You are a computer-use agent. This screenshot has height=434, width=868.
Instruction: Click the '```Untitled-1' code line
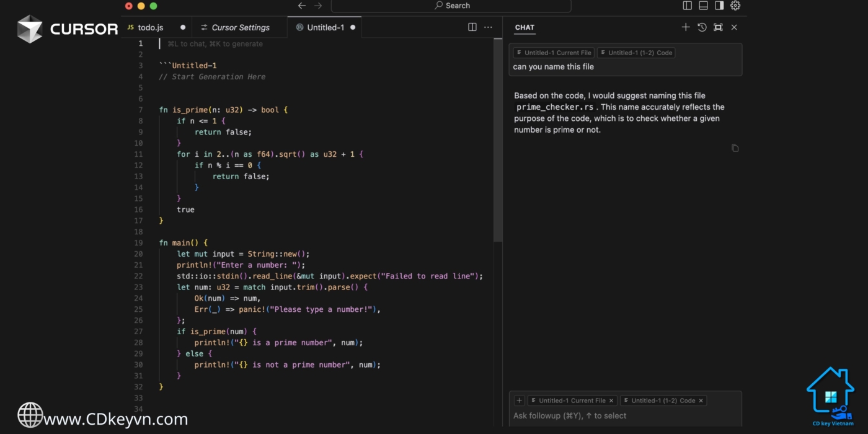188,66
